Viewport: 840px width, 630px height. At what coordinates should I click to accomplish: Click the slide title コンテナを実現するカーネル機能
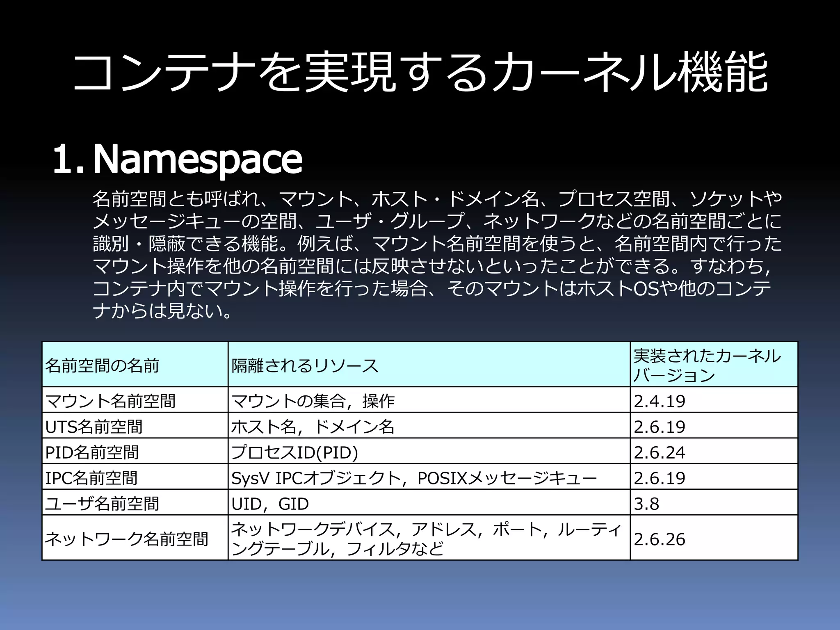[420, 73]
